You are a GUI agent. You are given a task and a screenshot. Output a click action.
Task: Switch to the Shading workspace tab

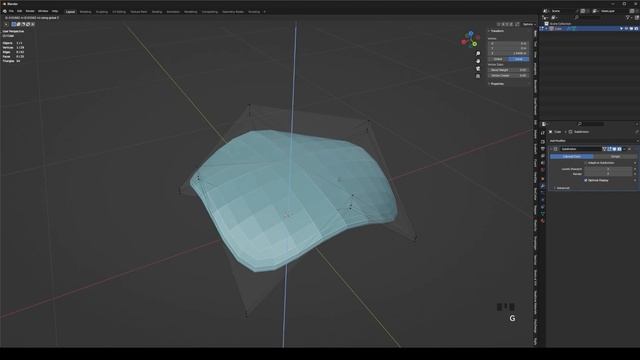157,12
